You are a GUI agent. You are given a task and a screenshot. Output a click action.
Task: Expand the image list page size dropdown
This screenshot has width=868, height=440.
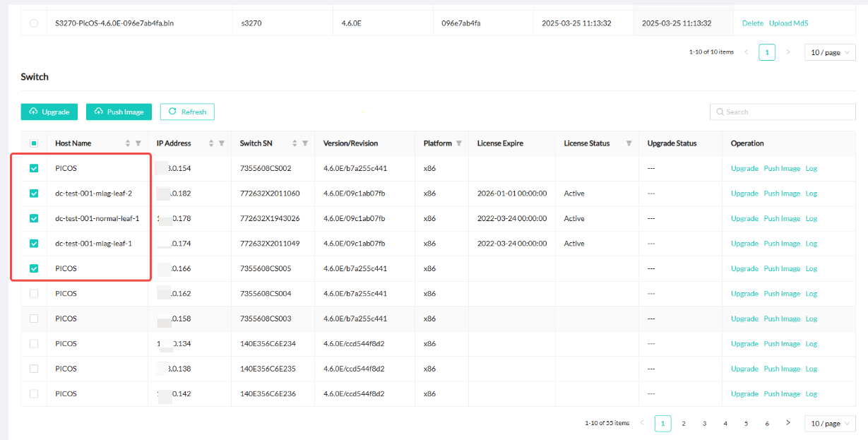click(x=830, y=52)
